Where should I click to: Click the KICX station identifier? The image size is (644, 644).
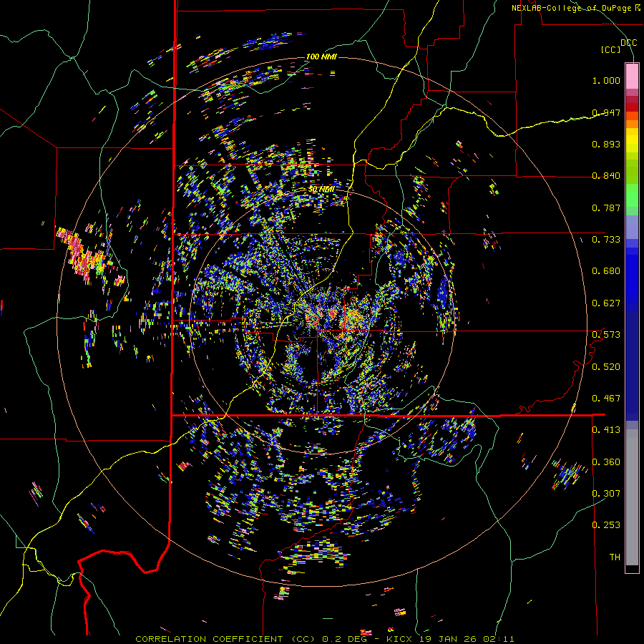pos(399,639)
